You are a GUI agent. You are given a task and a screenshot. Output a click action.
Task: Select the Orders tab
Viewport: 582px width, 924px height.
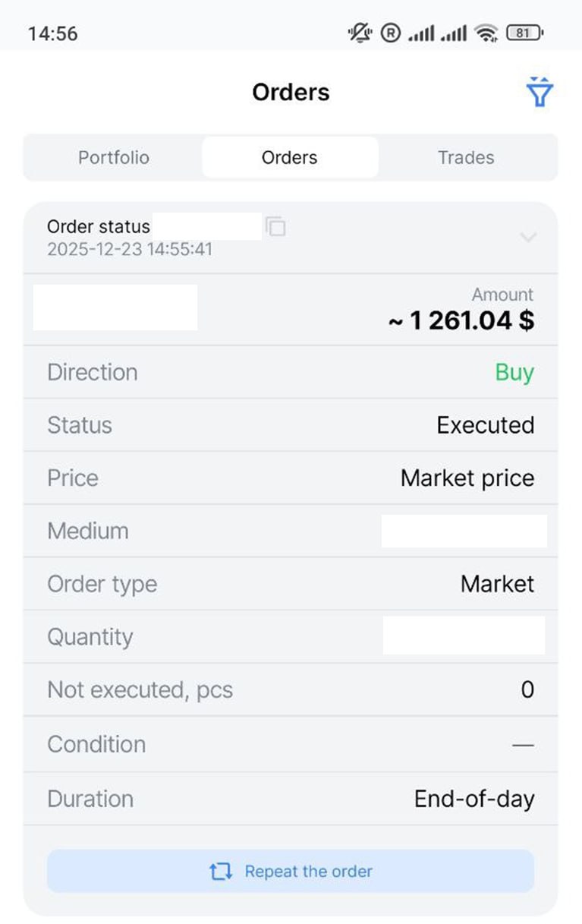tap(290, 158)
